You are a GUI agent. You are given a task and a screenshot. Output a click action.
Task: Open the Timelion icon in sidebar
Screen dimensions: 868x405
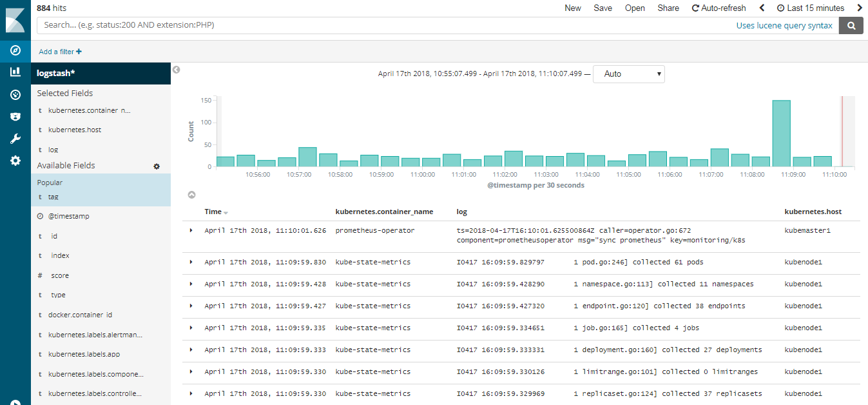pos(15,117)
